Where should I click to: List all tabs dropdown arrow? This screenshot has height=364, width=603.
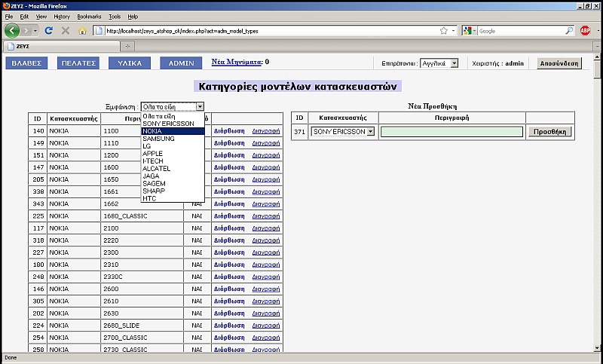[x=597, y=46]
